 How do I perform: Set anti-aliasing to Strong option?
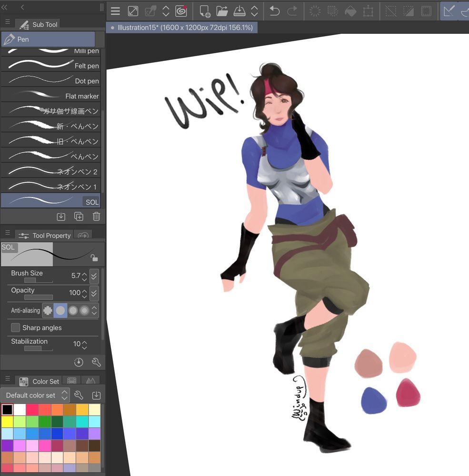84,310
